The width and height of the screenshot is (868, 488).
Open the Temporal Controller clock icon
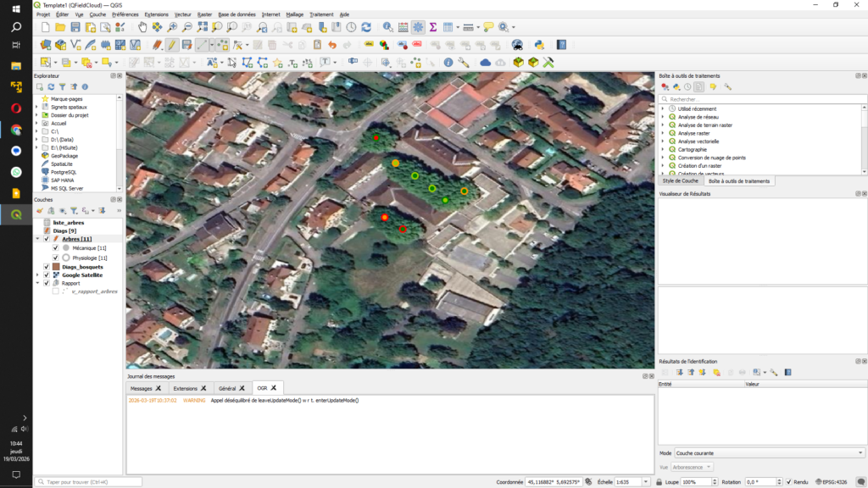(351, 27)
